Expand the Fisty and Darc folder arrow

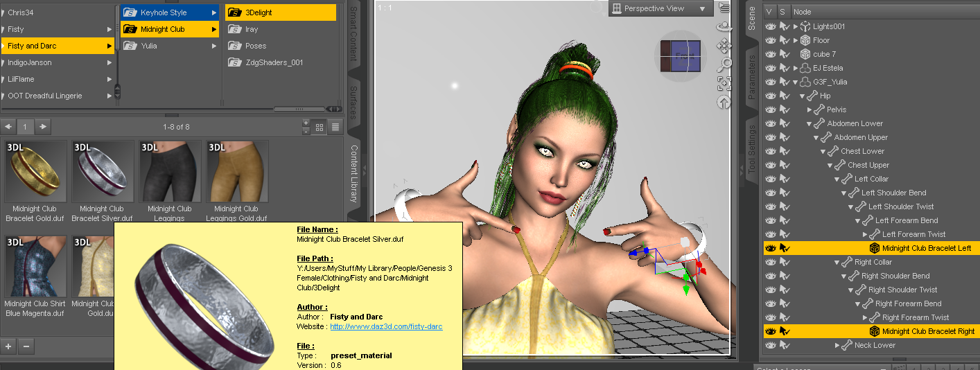pos(110,46)
